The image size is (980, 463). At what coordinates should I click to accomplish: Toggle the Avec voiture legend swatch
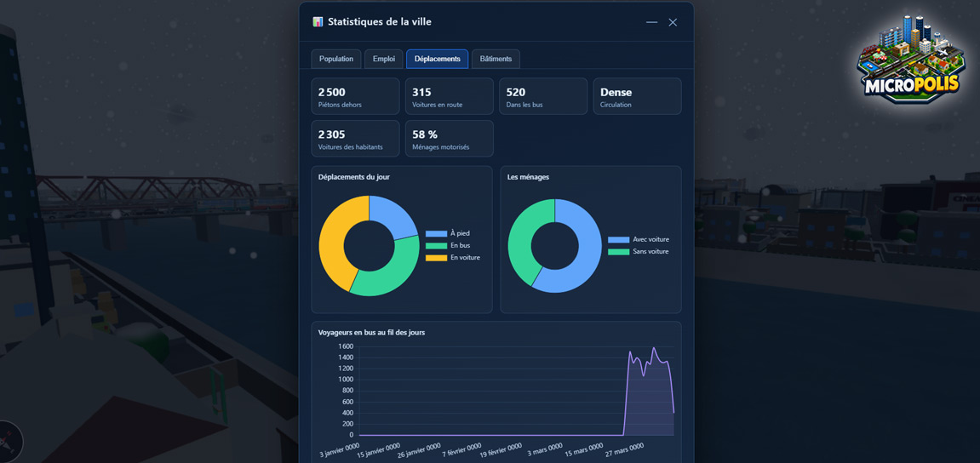619,240
